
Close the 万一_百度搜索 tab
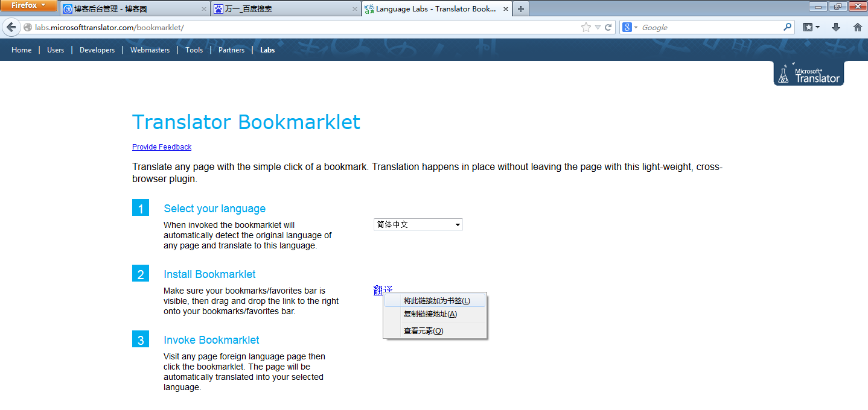point(355,9)
